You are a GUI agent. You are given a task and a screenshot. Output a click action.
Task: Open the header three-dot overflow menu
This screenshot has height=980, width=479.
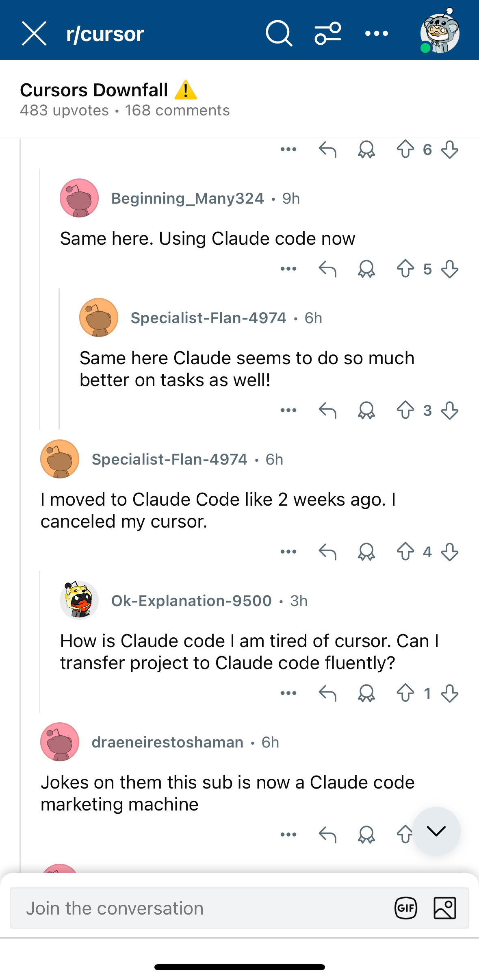tap(377, 33)
